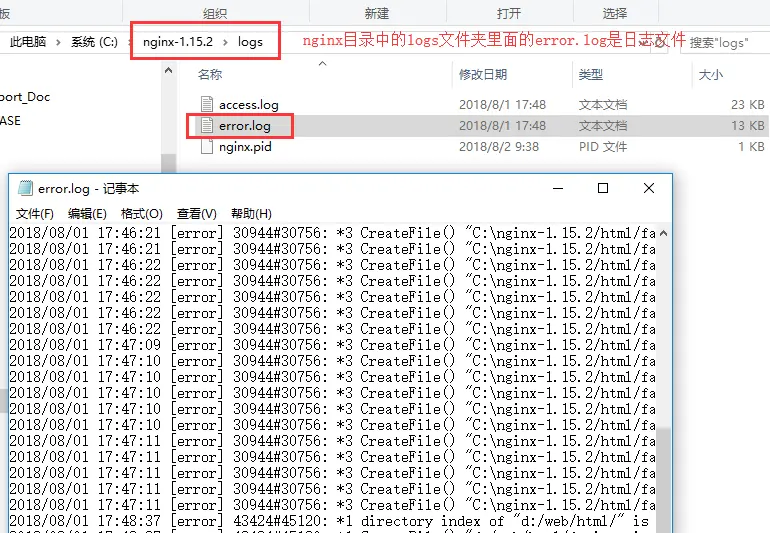The height and width of the screenshot is (533, 770).
Task: Sort files by 名称 column header
Action: 210,75
